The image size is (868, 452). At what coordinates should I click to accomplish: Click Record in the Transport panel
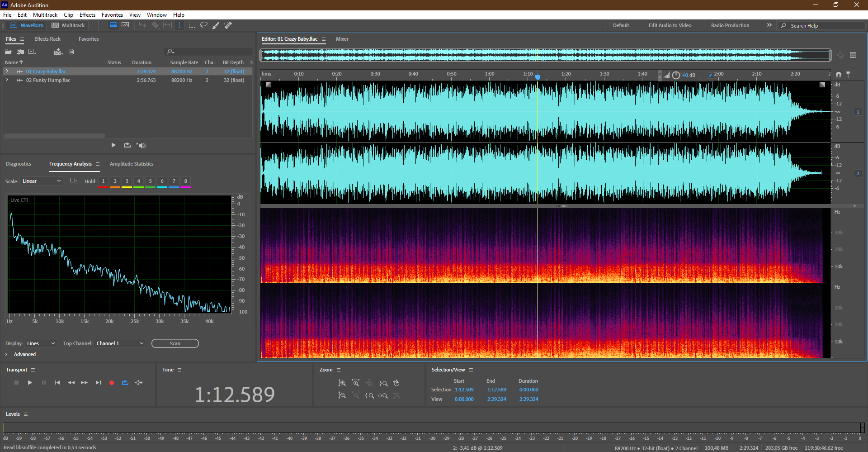(x=112, y=383)
